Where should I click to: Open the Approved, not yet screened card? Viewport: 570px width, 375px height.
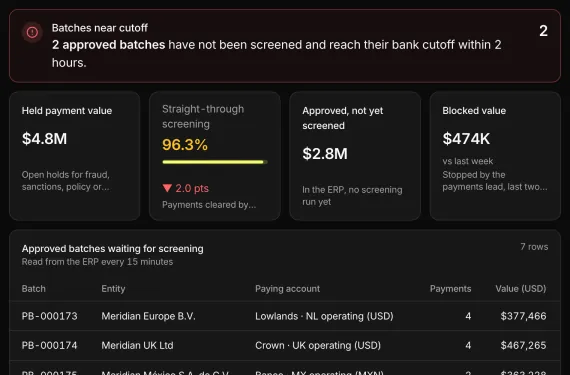tap(355, 156)
